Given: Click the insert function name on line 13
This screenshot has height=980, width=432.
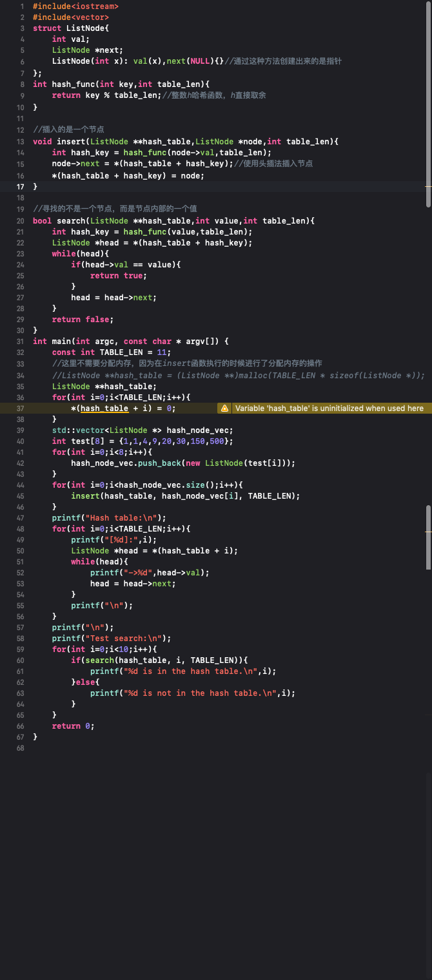Looking at the screenshot, I should click(x=71, y=142).
